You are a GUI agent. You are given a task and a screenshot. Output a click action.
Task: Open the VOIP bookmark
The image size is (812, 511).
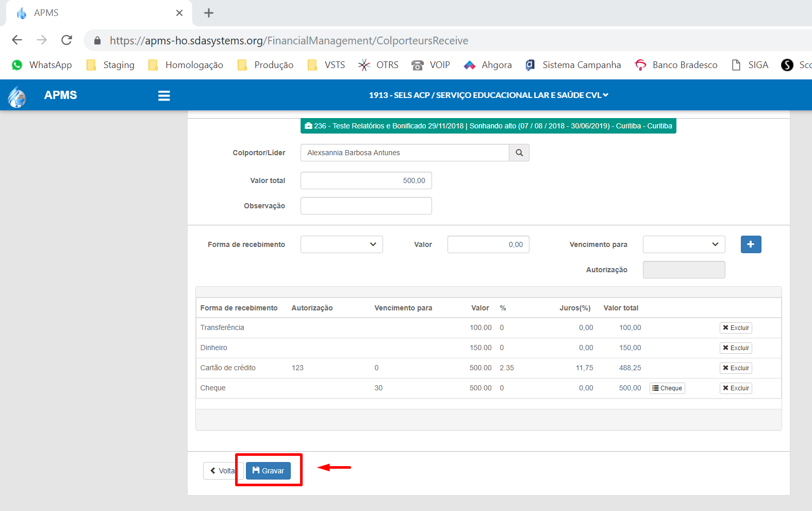point(430,65)
